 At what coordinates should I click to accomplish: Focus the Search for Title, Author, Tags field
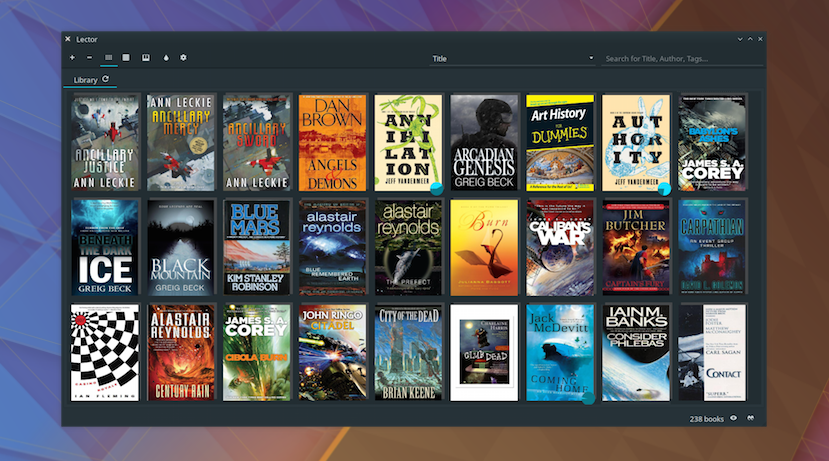coord(682,59)
